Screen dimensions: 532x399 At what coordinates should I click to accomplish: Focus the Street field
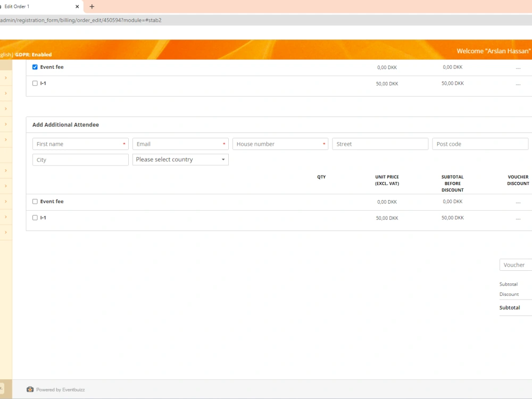pyautogui.click(x=380, y=144)
